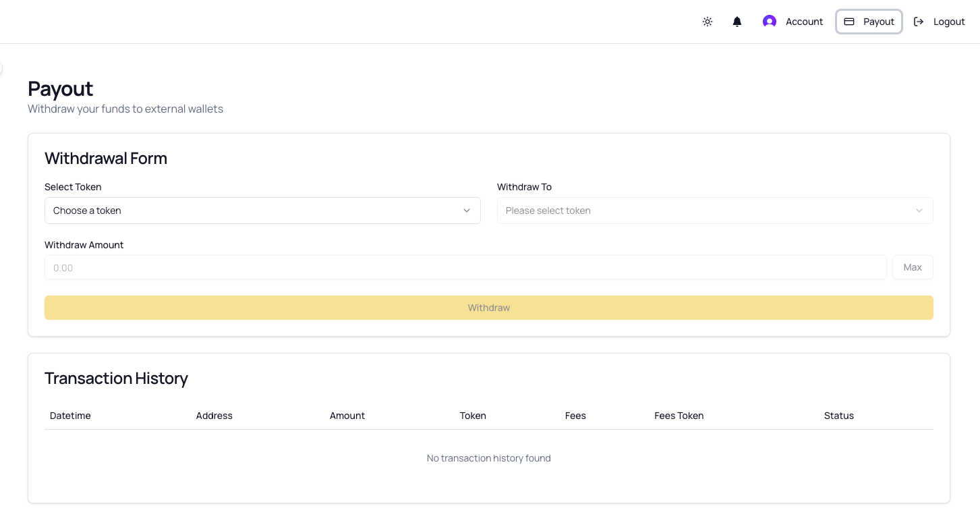Click the yellow Withdraw progress-style bar
The height and width of the screenshot is (531, 980).
click(x=488, y=308)
